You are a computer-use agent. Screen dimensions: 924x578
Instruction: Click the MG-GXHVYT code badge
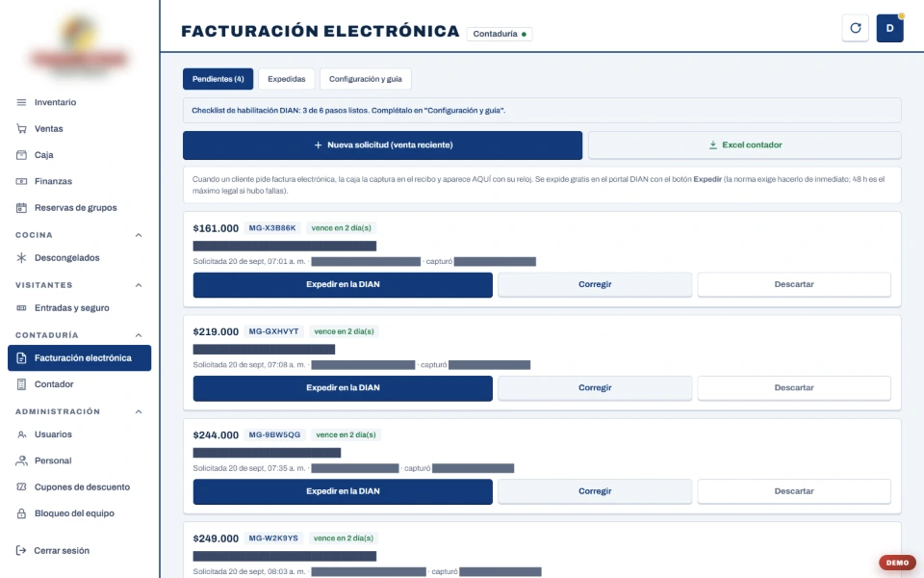click(x=273, y=331)
